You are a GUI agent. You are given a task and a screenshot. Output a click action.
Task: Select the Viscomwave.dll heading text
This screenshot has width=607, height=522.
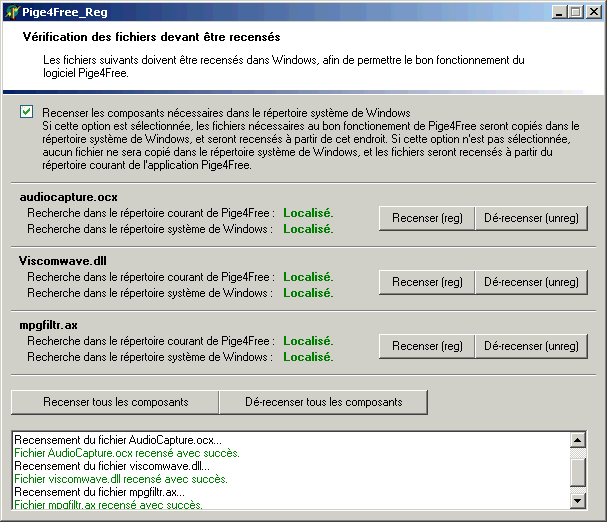tap(63, 261)
